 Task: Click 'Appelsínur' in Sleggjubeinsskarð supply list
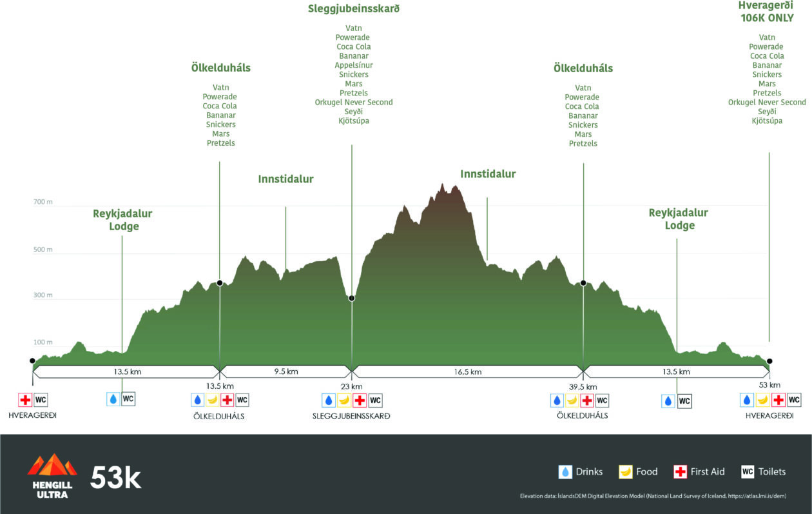[x=354, y=65]
